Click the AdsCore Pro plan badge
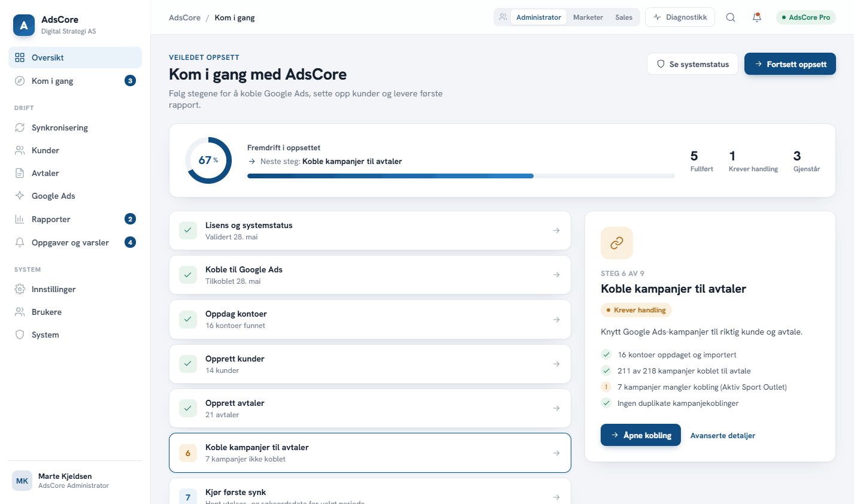 [x=806, y=17]
